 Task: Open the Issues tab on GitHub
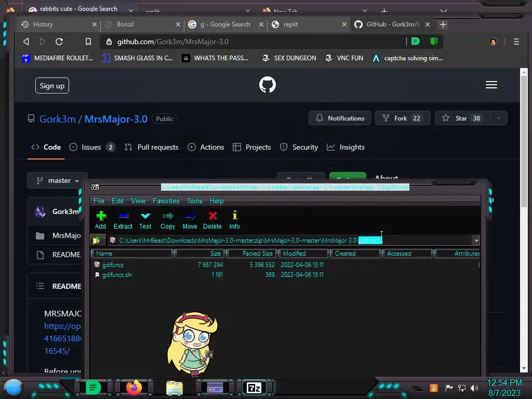pyautogui.click(x=91, y=147)
